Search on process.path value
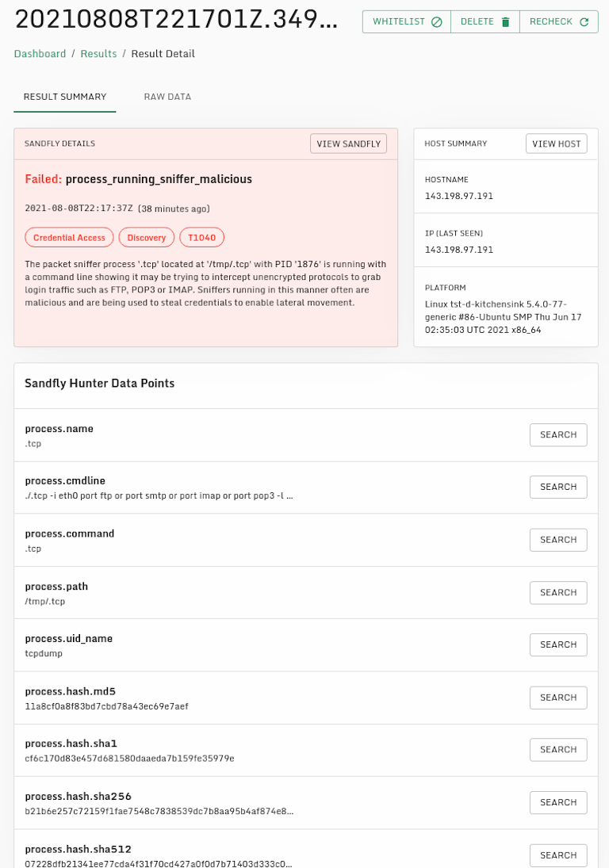 coord(558,592)
